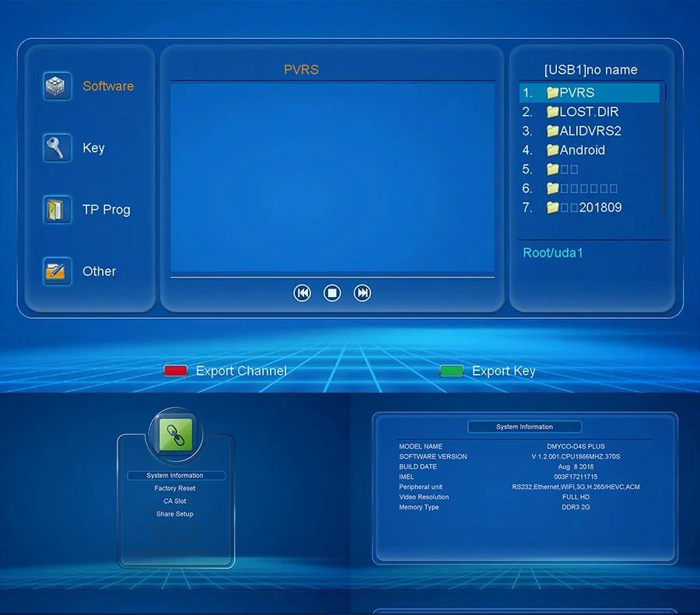The image size is (700, 615).
Task: Click the green Export Key button
Action: point(451,371)
